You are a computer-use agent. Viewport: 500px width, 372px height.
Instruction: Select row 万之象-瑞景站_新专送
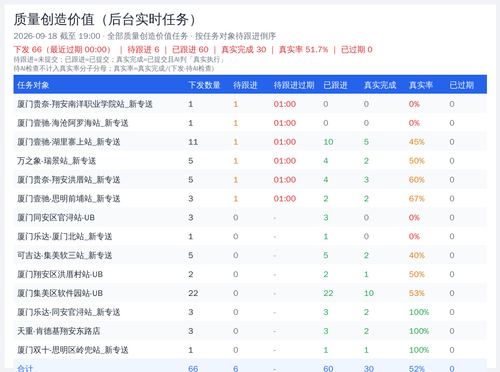pos(250,161)
